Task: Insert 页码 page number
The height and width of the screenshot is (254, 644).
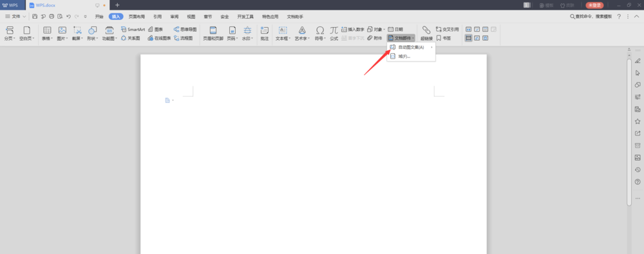Action: point(232,34)
